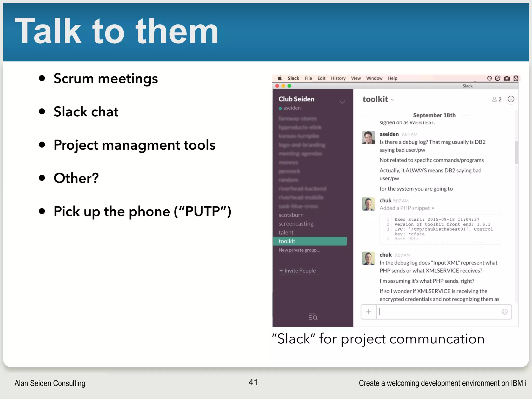The height and width of the screenshot is (399, 532).
Task: Open the Window menu
Action: [x=374, y=78]
